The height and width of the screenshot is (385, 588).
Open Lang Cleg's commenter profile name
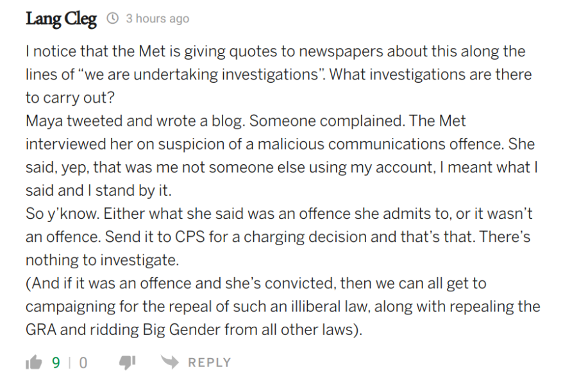[61, 19]
